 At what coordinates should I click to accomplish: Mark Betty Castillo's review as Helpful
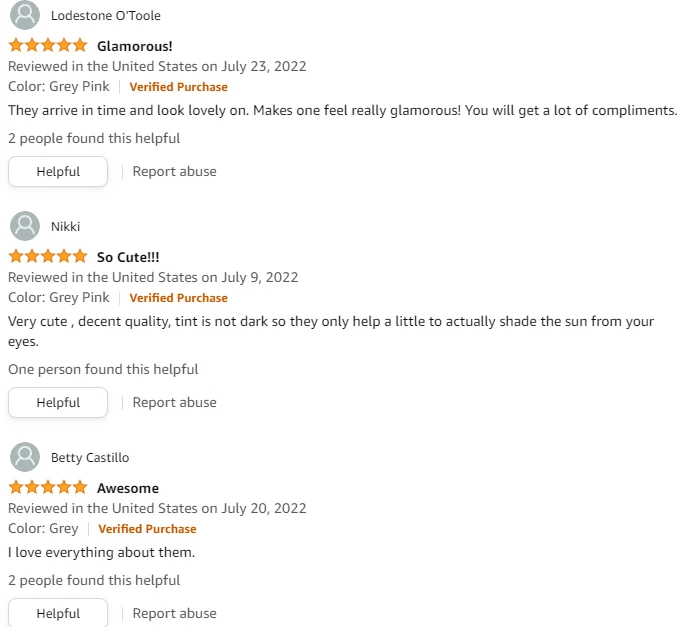coord(58,613)
